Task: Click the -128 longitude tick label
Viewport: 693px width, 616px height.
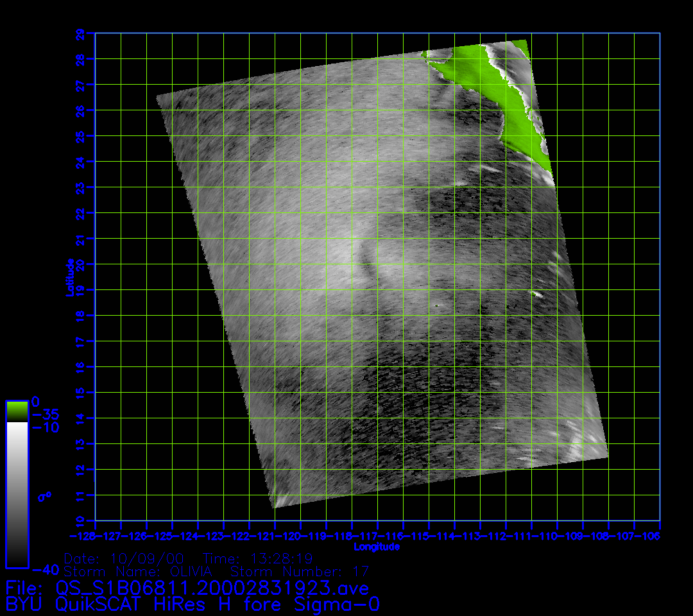Action: [81, 535]
